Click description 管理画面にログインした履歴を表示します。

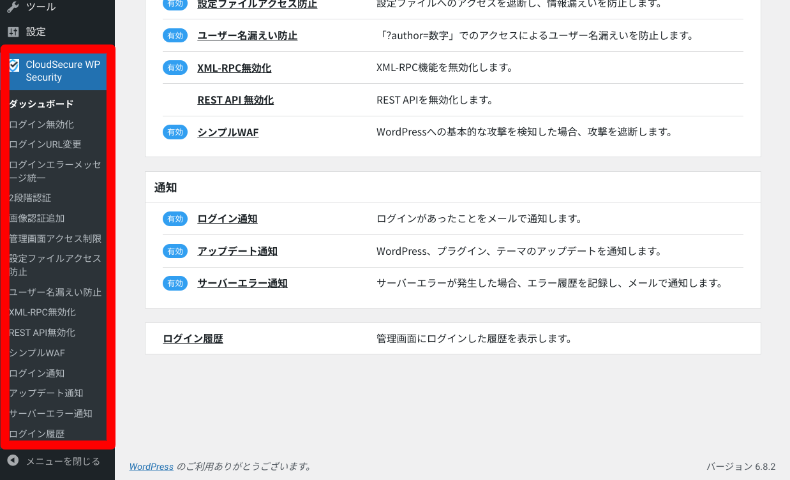[x=475, y=338]
